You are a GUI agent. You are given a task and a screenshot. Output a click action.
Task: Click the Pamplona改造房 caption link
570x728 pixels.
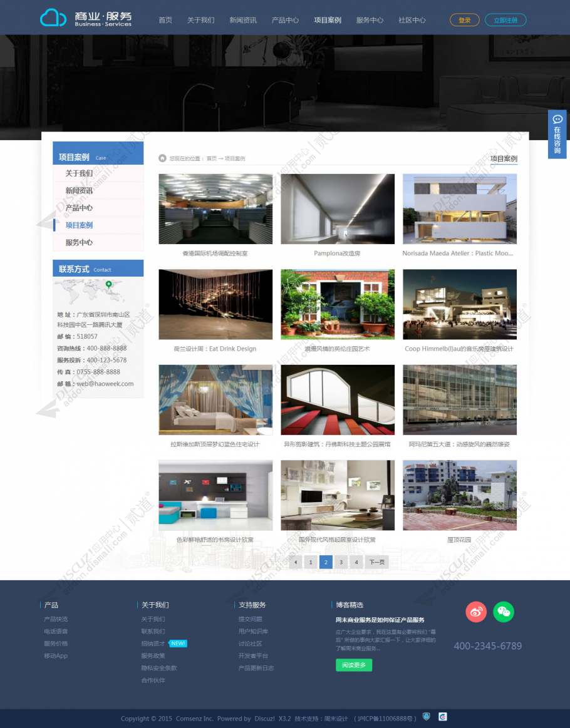pyautogui.click(x=337, y=253)
